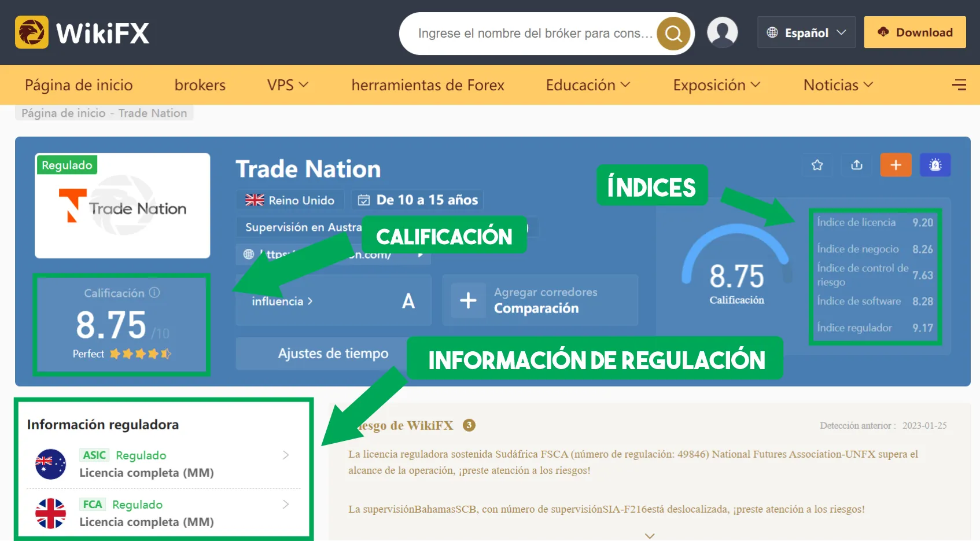Click Agregar corredores Comparación button
This screenshot has width=980, height=541.
[540, 300]
